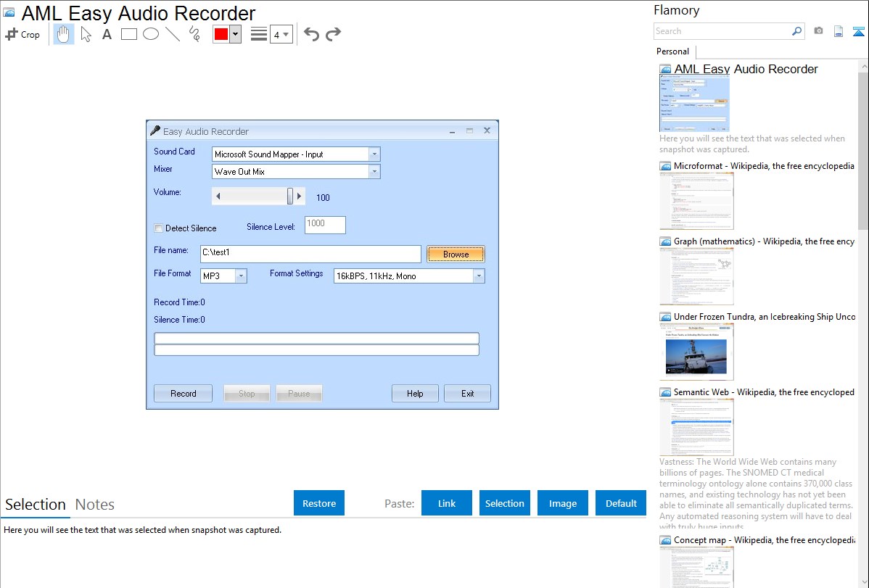Select the text annotation tool
The image size is (869, 588).
click(107, 34)
